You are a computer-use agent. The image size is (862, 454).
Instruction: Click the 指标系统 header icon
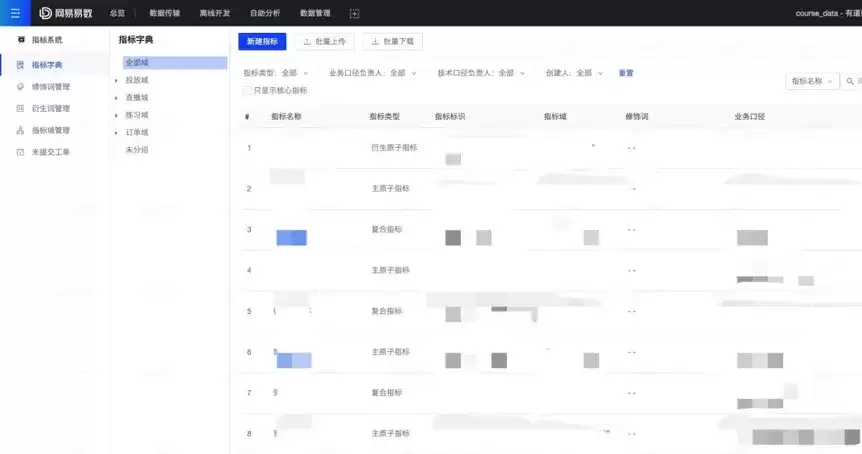pos(21,40)
